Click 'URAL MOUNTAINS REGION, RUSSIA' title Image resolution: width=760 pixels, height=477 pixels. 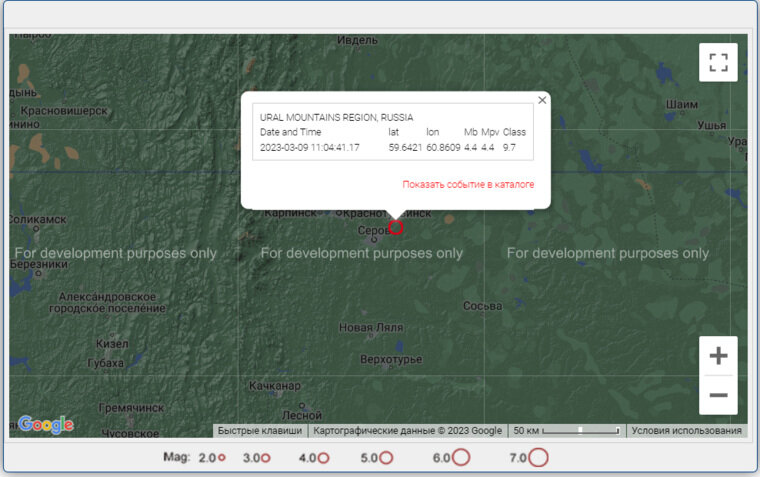pos(336,117)
